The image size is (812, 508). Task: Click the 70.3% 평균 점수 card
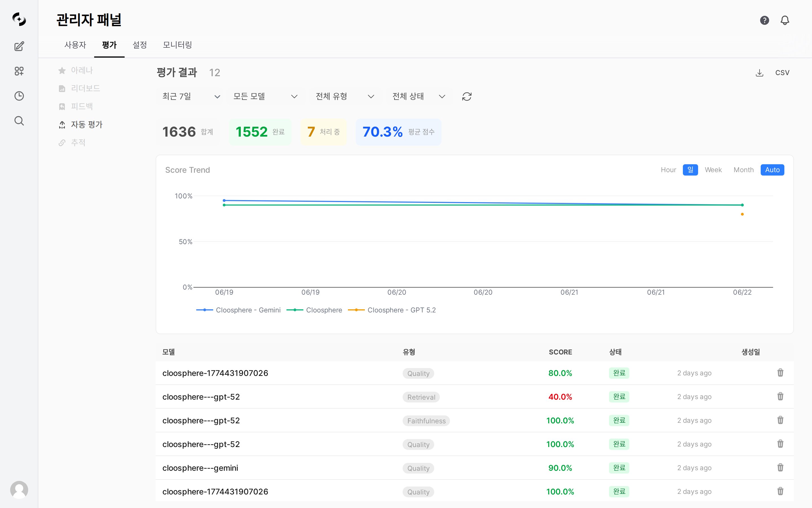398,132
